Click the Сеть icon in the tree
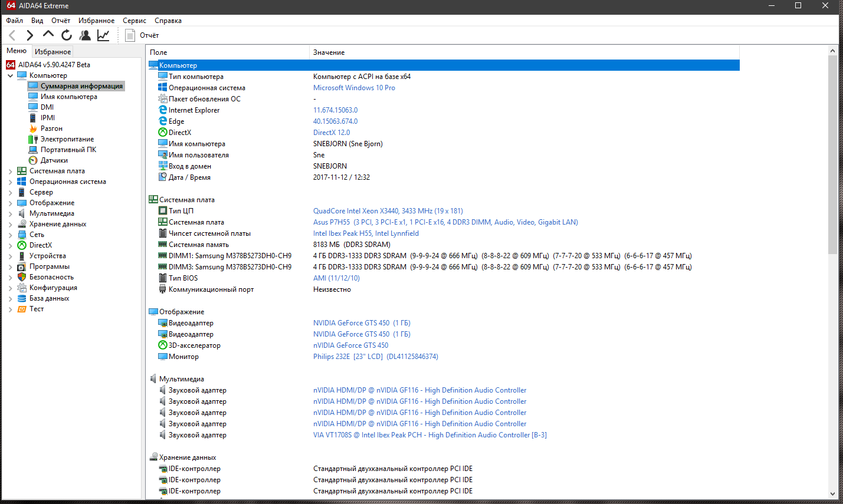843x504 pixels. (22, 235)
